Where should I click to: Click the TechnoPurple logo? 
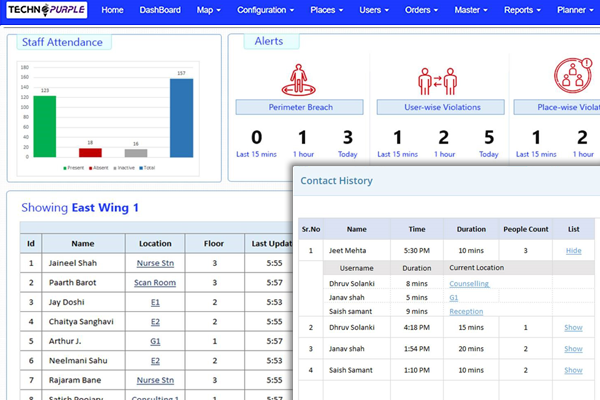coord(47,10)
